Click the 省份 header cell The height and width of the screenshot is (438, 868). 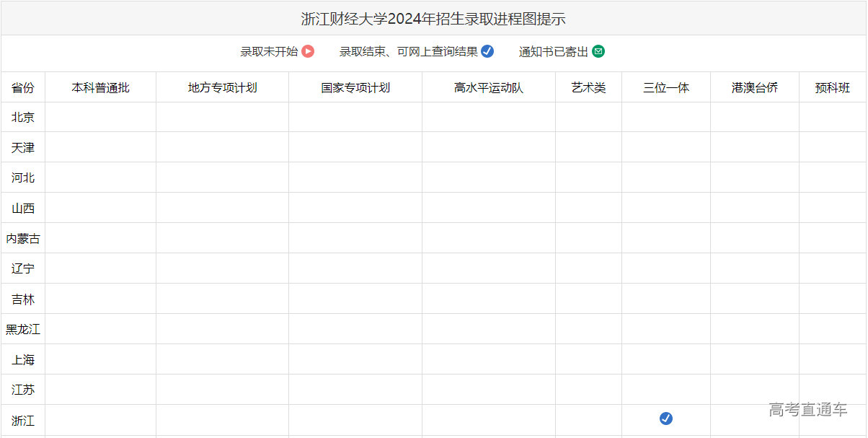tap(23, 87)
